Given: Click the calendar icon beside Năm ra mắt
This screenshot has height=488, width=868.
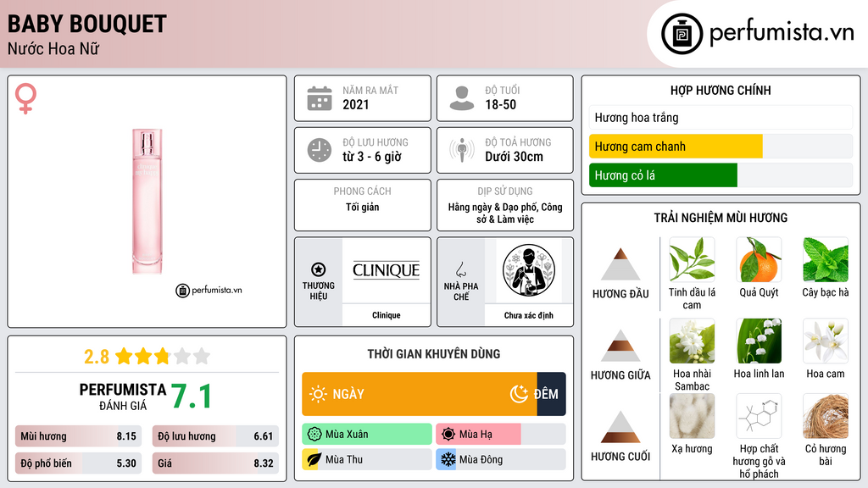Looking at the screenshot, I should (x=320, y=98).
